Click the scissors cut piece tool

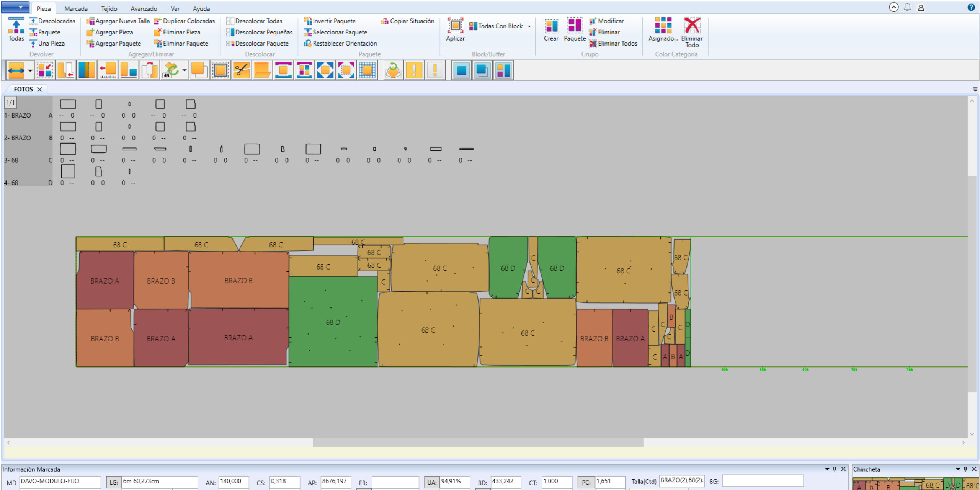point(241,70)
